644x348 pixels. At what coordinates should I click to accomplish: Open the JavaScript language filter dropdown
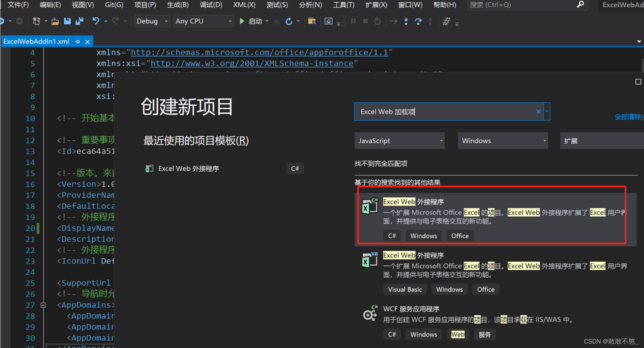click(x=399, y=141)
